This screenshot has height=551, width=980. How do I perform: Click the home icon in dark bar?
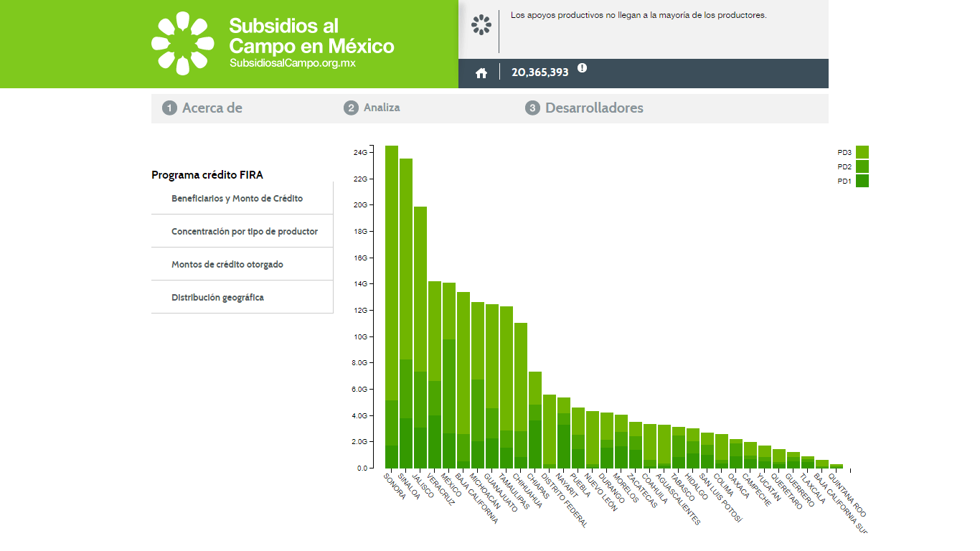coord(481,73)
